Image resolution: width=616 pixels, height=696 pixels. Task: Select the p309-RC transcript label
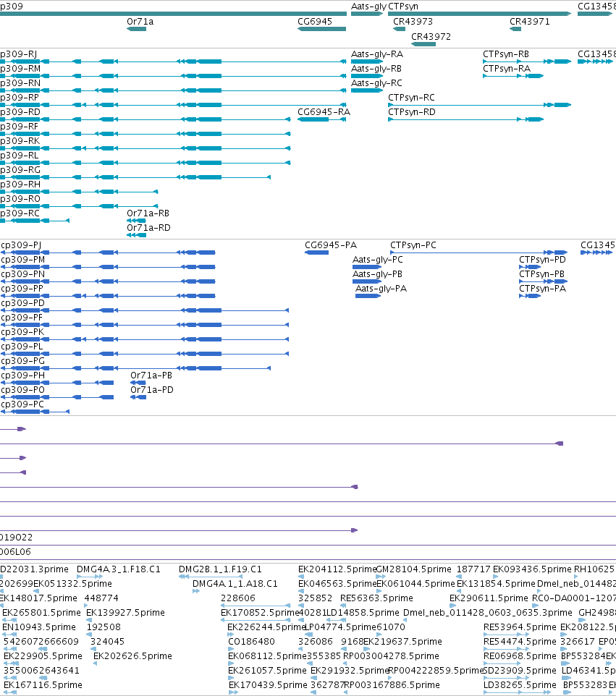tap(20, 213)
